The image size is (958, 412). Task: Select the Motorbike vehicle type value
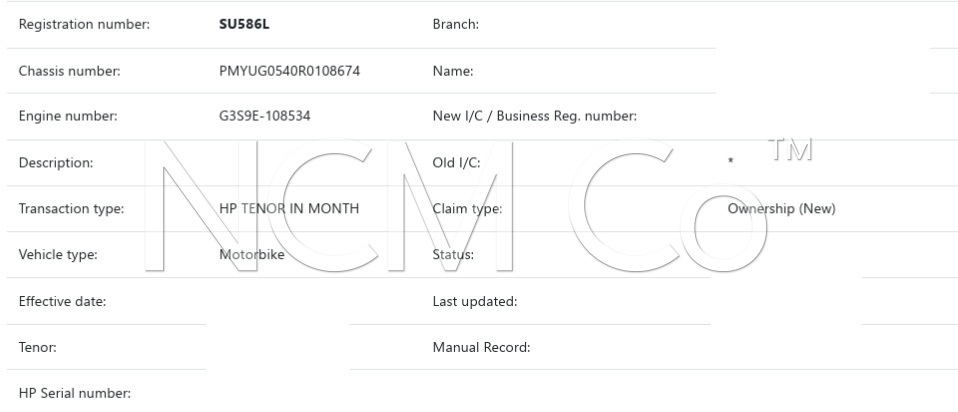click(x=251, y=255)
